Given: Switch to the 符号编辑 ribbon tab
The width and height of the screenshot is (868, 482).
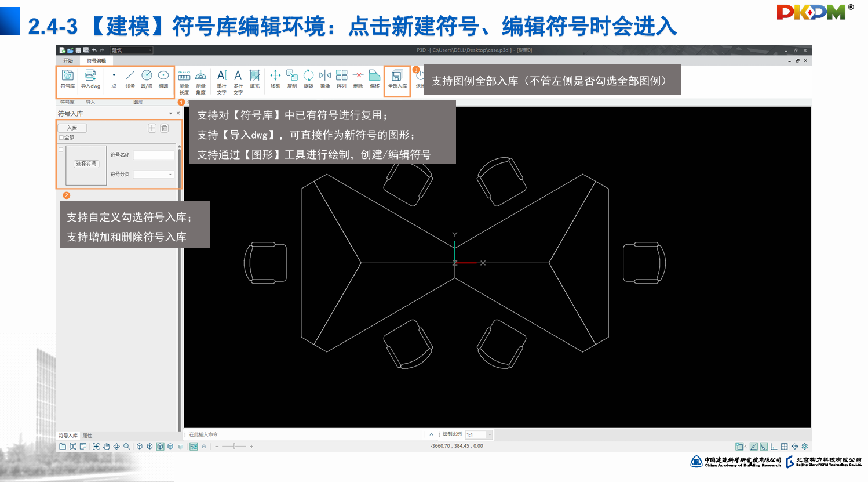Looking at the screenshot, I should pos(96,60).
